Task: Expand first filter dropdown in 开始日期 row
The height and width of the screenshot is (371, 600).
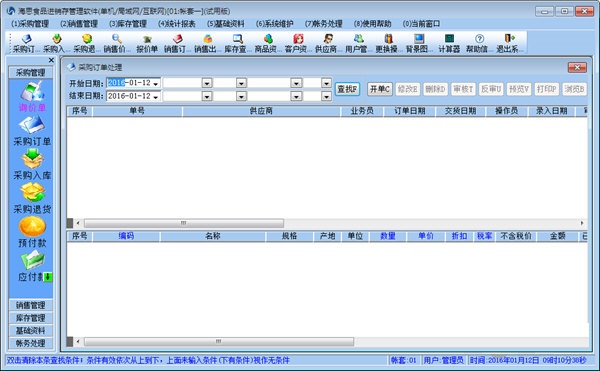Action: coord(207,83)
